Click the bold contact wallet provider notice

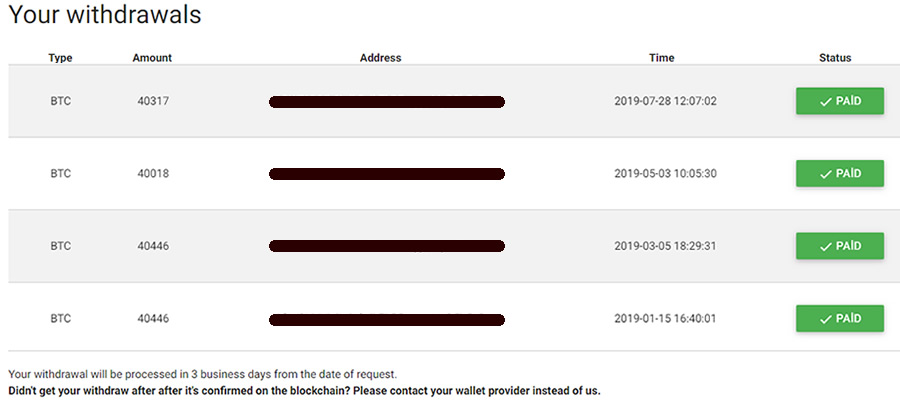coord(305,391)
